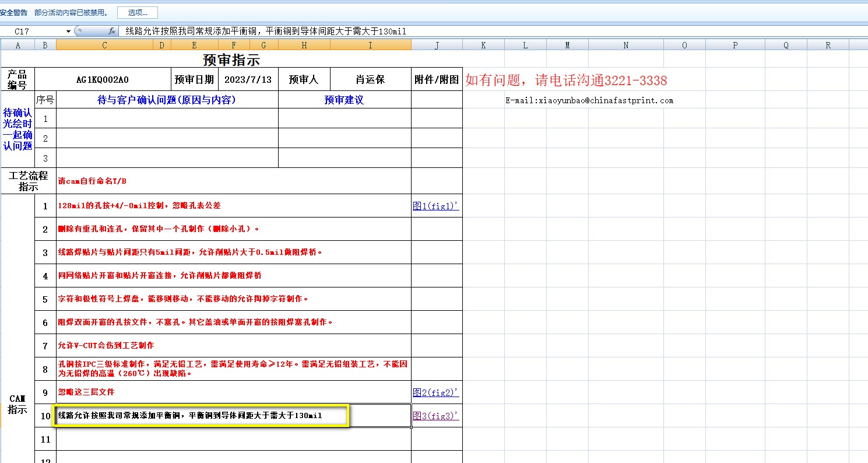The width and height of the screenshot is (868, 463).
Task: Click the formula bar text field
Action: 493,31
